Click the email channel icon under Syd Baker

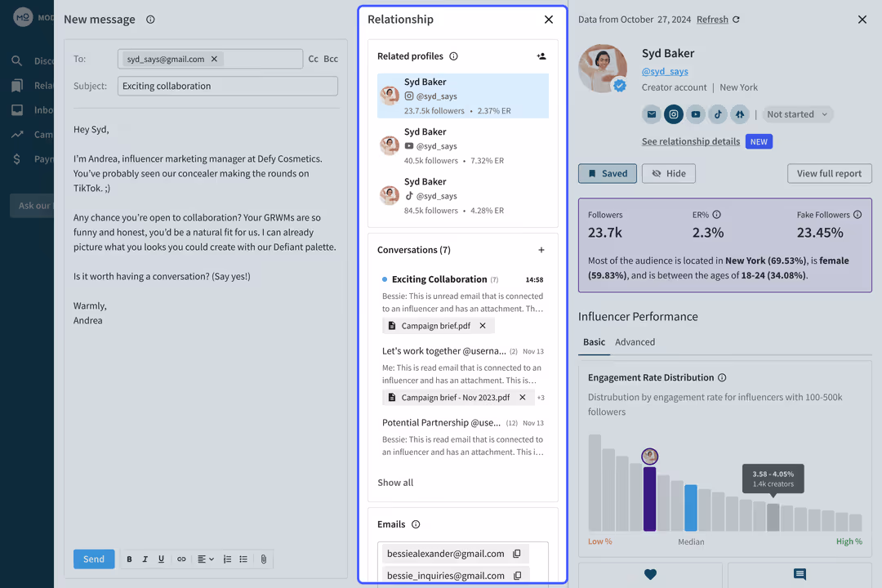652,114
